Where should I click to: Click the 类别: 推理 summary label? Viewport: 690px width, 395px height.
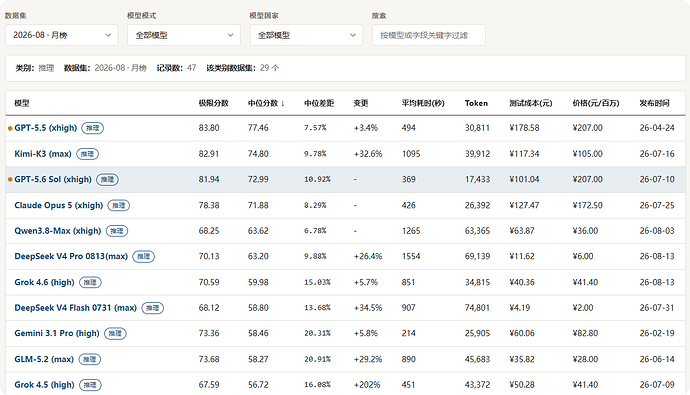35,68
